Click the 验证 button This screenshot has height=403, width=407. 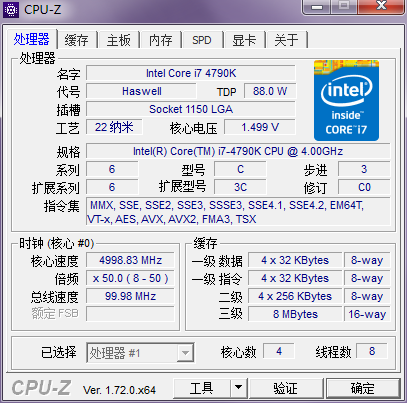[x=286, y=388]
